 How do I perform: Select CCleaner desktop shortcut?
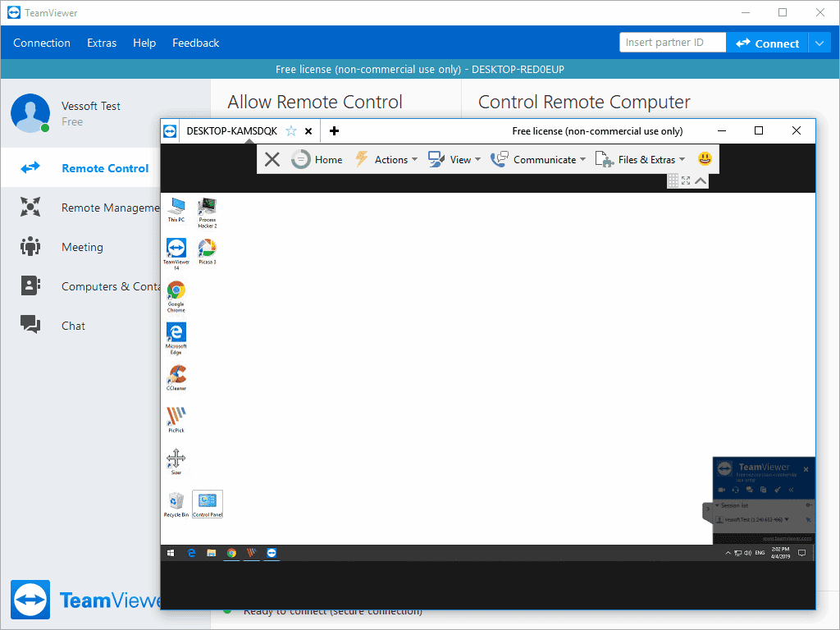point(176,377)
